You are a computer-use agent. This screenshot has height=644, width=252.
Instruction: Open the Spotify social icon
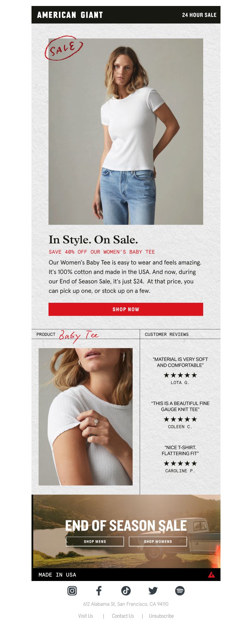point(180,590)
